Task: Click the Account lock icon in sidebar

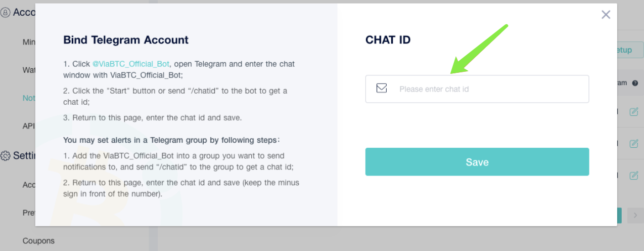Action: (5, 13)
